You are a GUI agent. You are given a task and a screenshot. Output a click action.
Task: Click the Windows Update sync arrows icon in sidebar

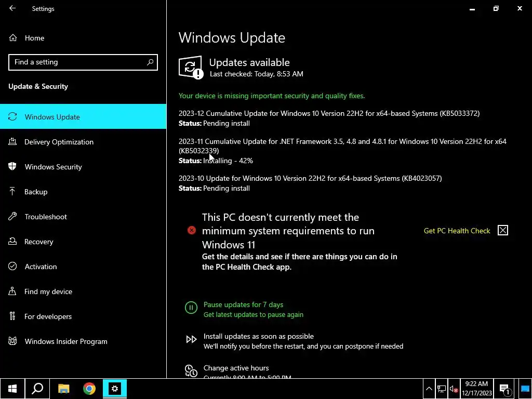[x=12, y=117]
